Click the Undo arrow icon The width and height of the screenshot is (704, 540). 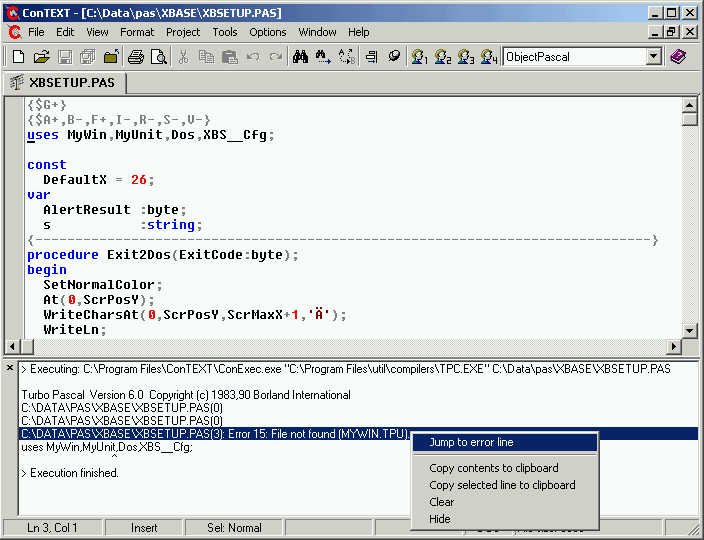click(253, 57)
